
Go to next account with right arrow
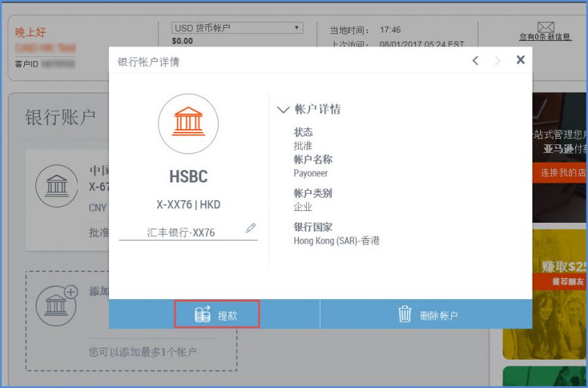coord(497,61)
